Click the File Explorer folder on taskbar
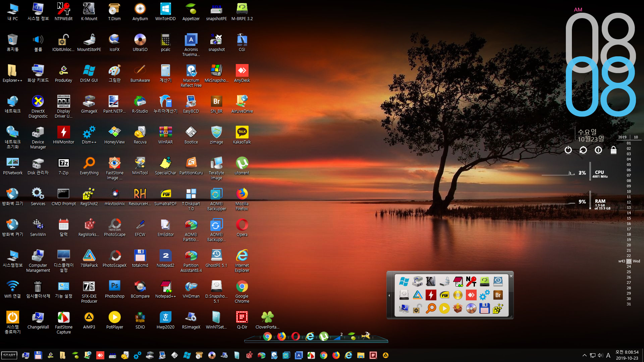The height and width of the screenshot is (362, 644). pos(361,355)
